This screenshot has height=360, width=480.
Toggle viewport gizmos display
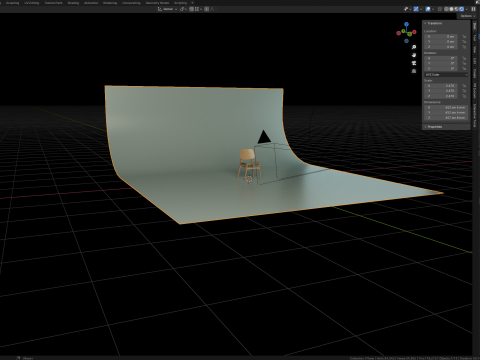tap(416, 9)
